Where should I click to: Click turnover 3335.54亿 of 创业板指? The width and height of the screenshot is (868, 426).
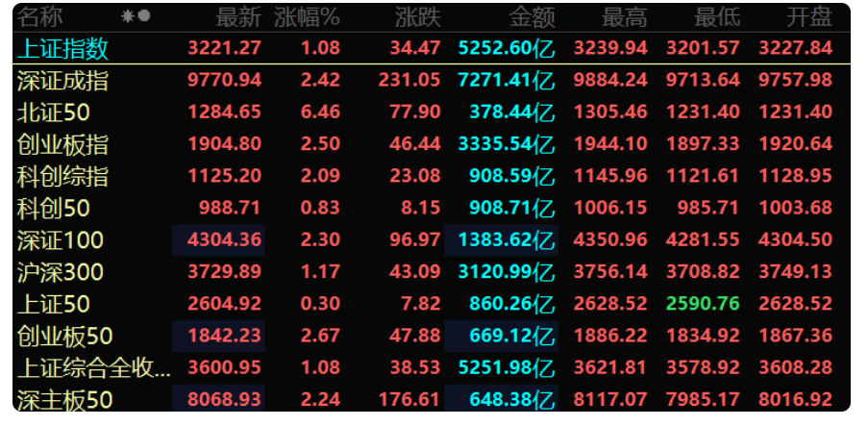(507, 144)
